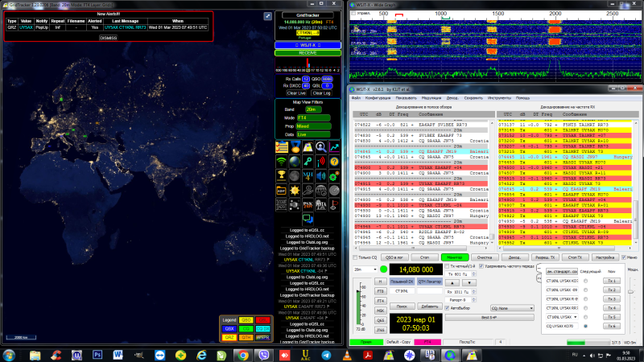Open the yellow question mark help icon
Viewport: 644px width, 362px height.
334,162
